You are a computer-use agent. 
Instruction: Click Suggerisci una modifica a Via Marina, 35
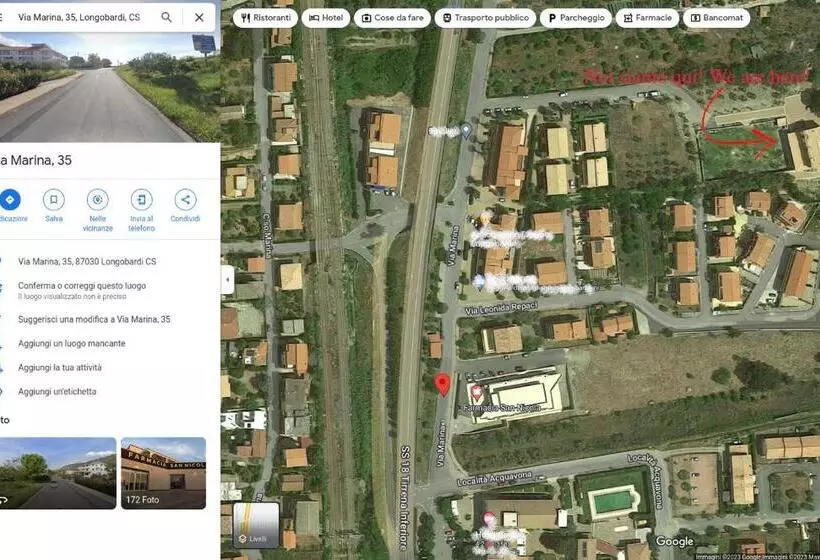click(x=94, y=320)
